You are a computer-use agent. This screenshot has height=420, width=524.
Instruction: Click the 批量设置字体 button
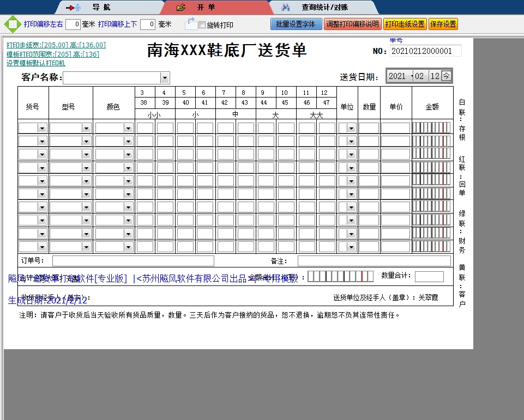296,24
